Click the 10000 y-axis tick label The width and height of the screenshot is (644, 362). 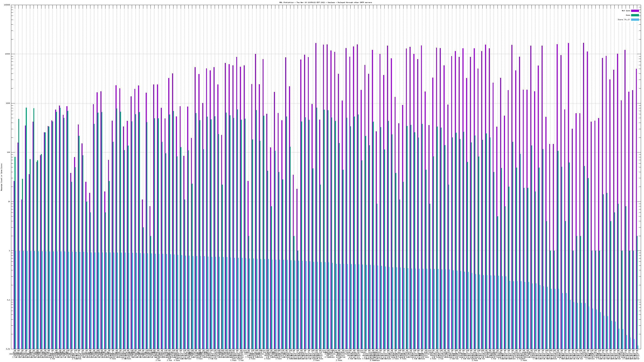click(x=7, y=54)
